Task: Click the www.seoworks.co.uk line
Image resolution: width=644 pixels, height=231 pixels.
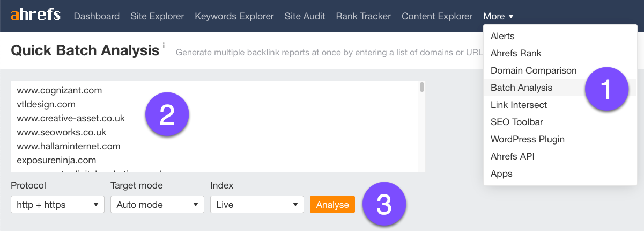Action: click(62, 132)
